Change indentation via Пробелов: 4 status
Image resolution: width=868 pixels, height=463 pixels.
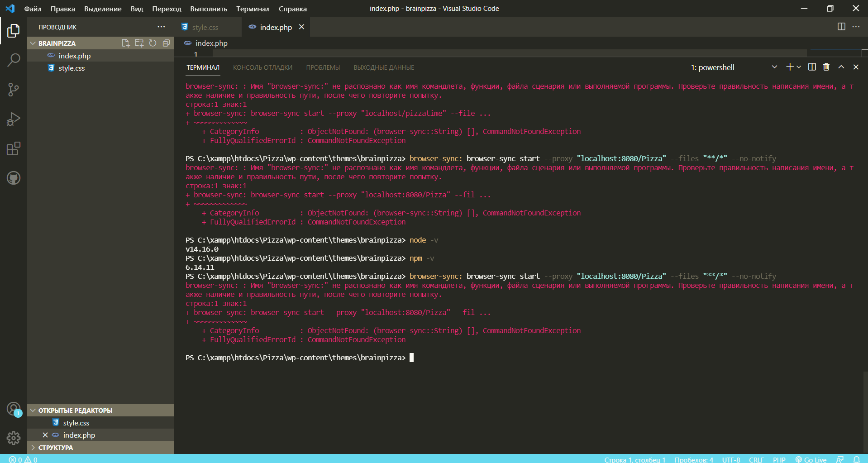[x=694, y=459]
